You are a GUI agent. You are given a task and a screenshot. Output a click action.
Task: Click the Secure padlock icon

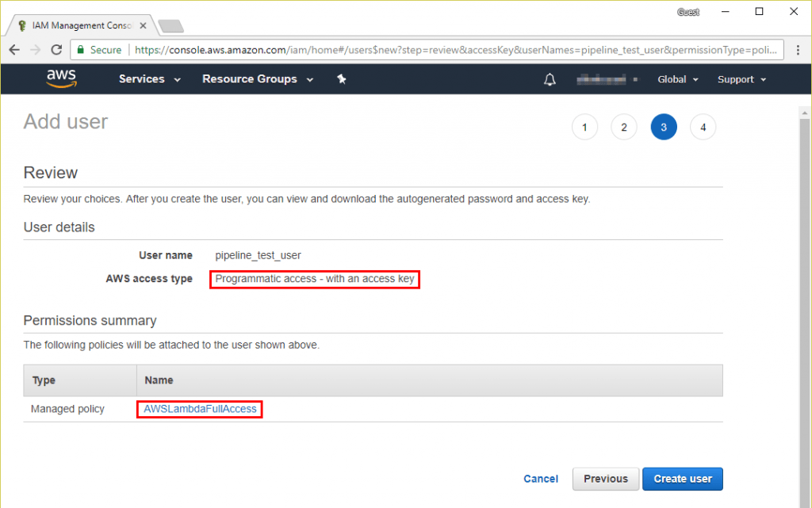click(81, 50)
